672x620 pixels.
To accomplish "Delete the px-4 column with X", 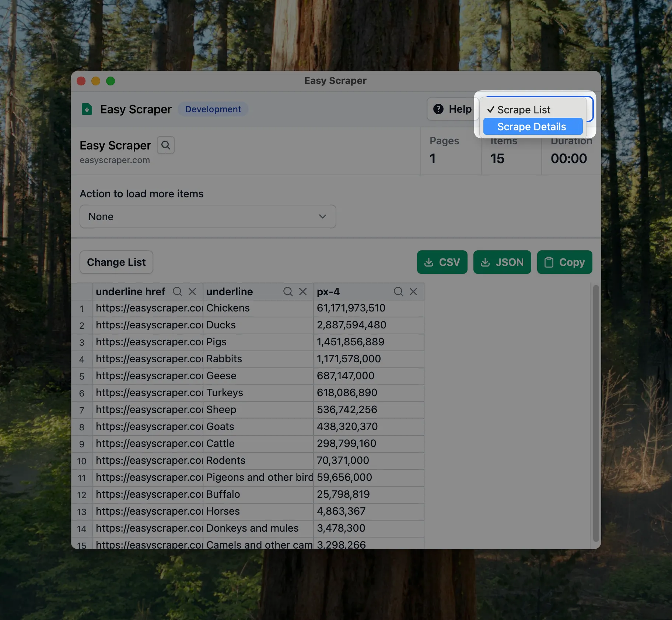I will pos(413,292).
